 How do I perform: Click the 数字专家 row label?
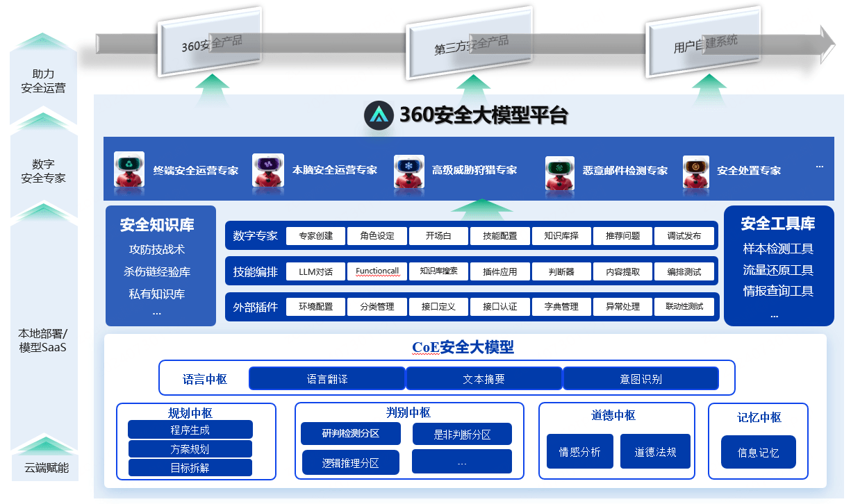[255, 236]
